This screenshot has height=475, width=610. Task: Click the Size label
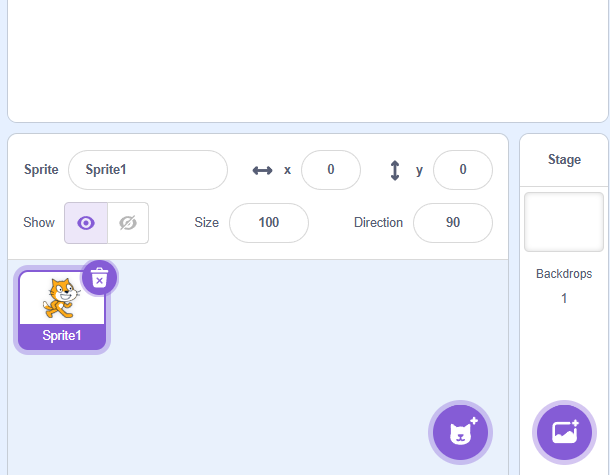click(207, 223)
